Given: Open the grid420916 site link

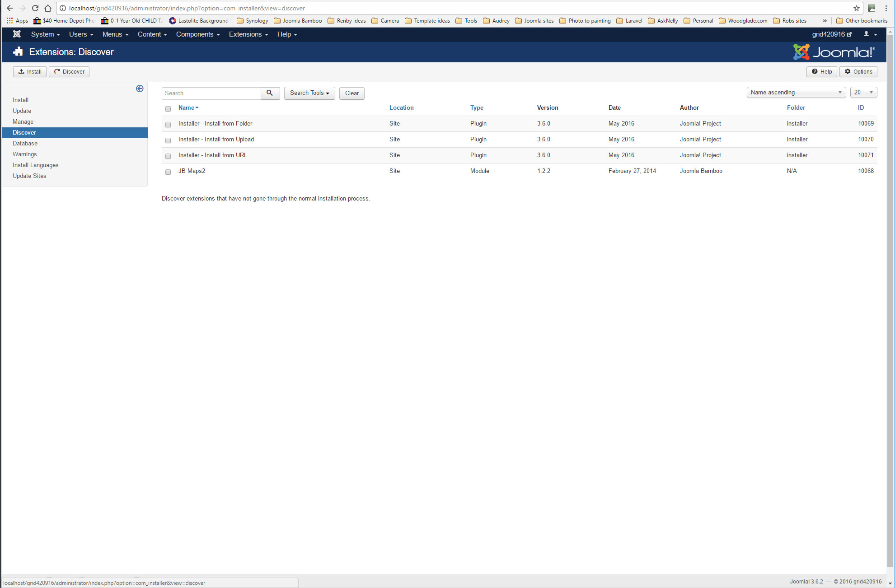Looking at the screenshot, I should 832,34.
